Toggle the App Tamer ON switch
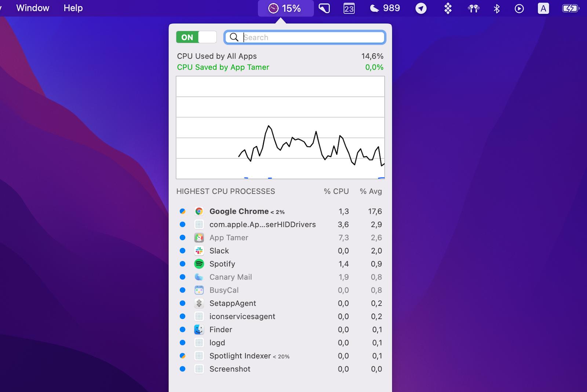Image resolution: width=587 pixels, height=392 pixels. click(196, 37)
